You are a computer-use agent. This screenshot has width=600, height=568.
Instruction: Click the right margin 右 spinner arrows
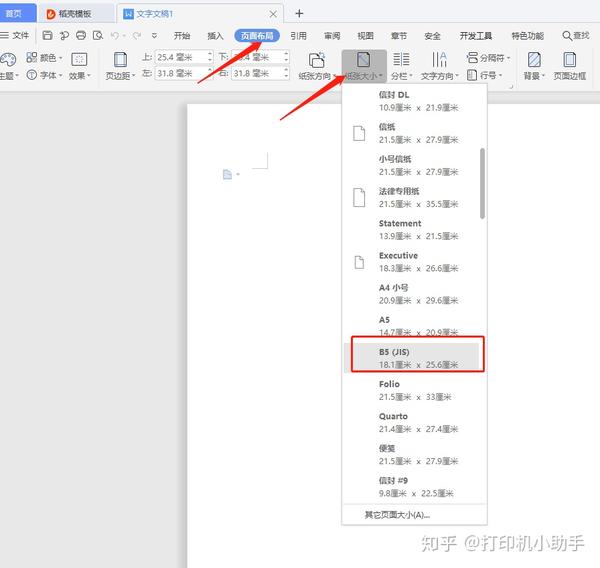tap(286, 73)
